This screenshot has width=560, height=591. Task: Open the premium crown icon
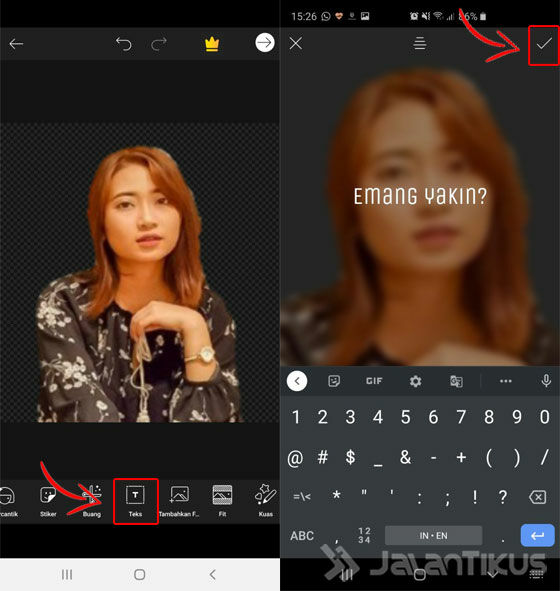click(212, 44)
